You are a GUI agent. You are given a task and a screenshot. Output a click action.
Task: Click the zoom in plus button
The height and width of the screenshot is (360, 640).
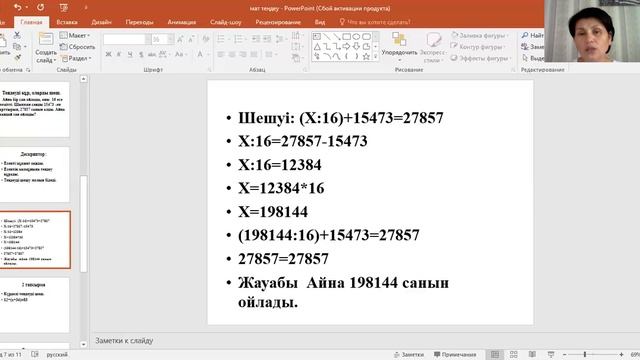point(621,354)
